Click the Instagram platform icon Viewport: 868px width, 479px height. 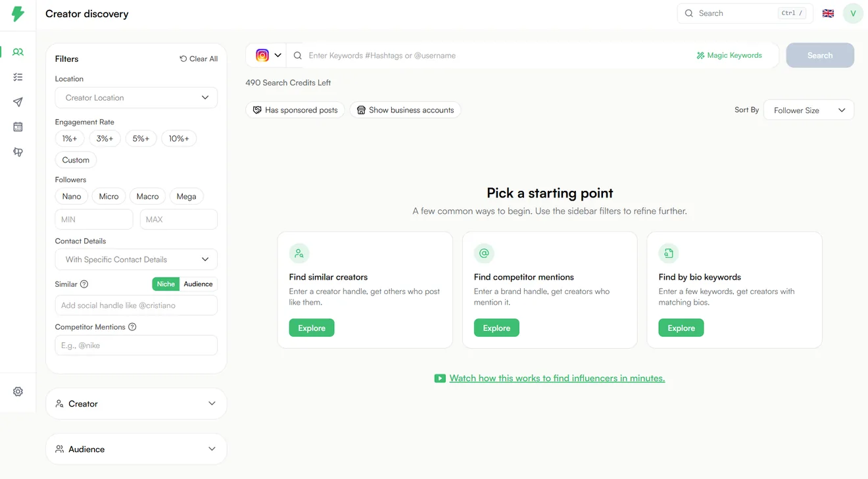pos(262,55)
